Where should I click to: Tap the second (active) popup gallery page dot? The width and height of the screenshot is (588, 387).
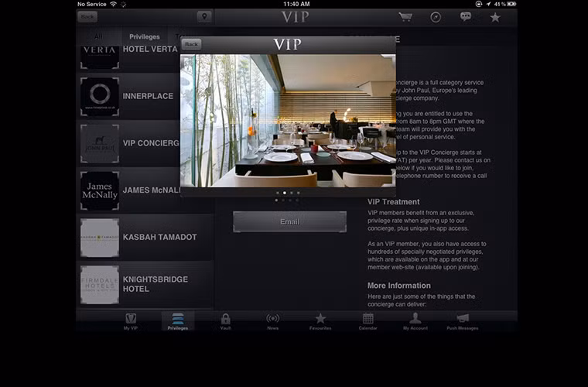coord(284,193)
